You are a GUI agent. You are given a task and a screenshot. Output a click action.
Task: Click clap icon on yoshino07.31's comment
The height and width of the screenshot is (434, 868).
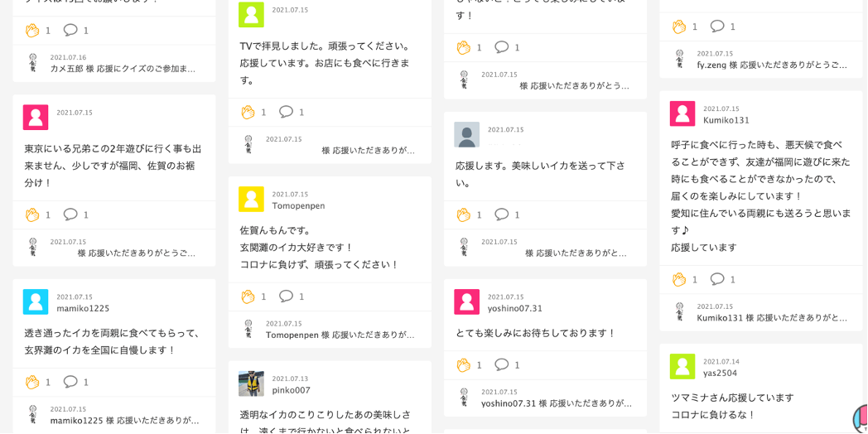point(464,364)
